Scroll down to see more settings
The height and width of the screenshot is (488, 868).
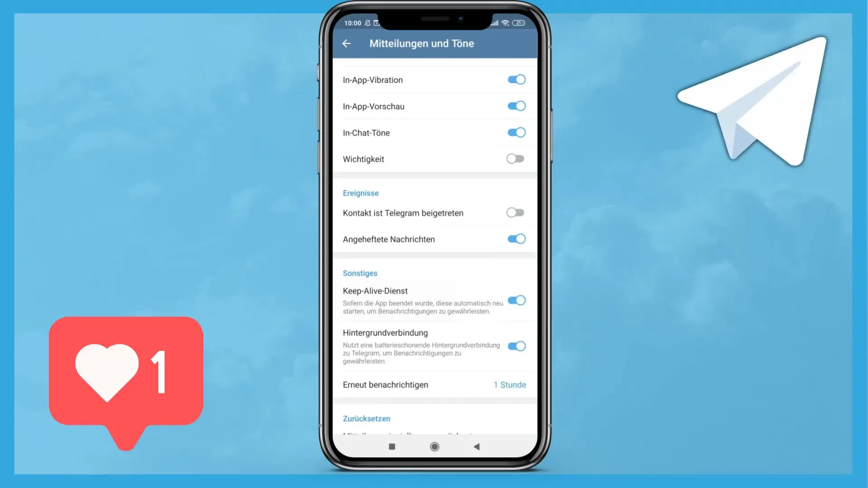(434, 298)
